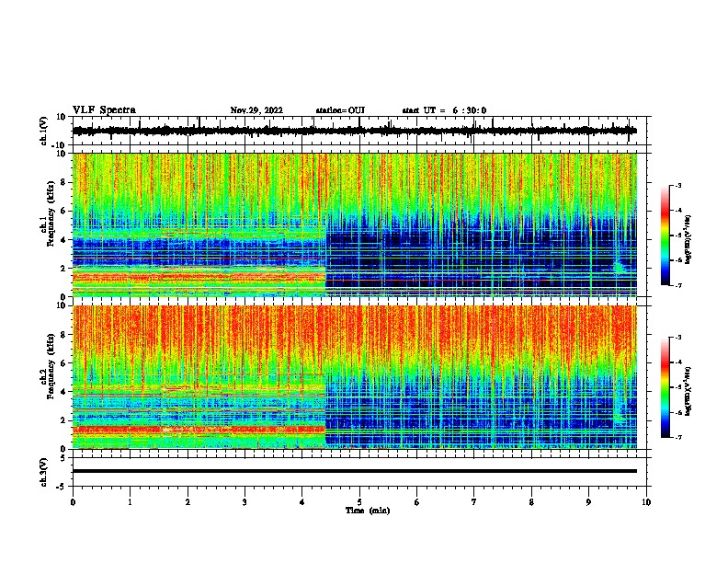Click the time axis tick label '3'
This screenshot has width=728, height=563.
point(245,502)
